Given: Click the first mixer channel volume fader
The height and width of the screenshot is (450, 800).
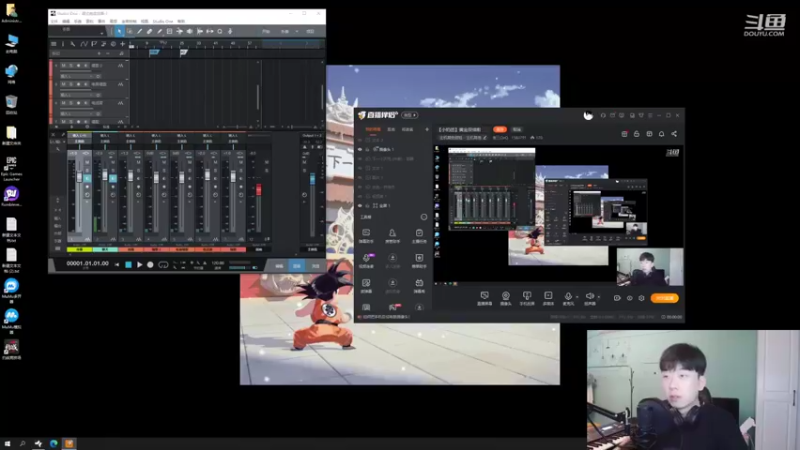Looking at the screenshot, I should coord(79,177).
